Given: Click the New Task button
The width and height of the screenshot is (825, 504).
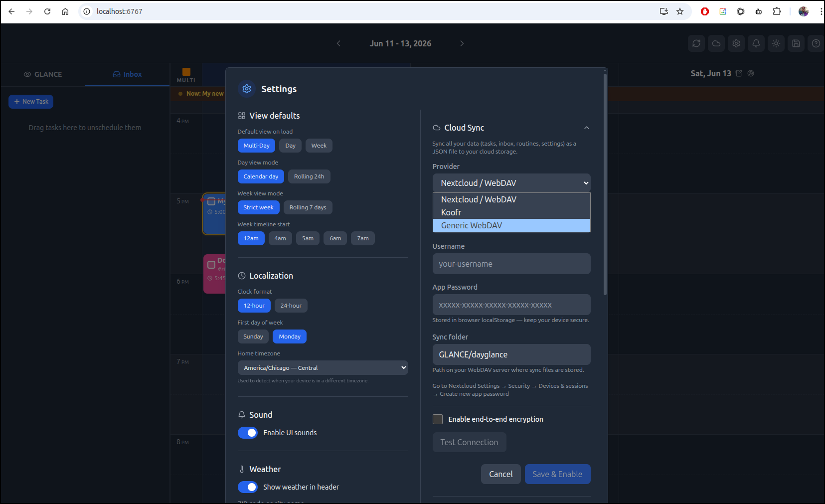Looking at the screenshot, I should pyautogui.click(x=31, y=102).
